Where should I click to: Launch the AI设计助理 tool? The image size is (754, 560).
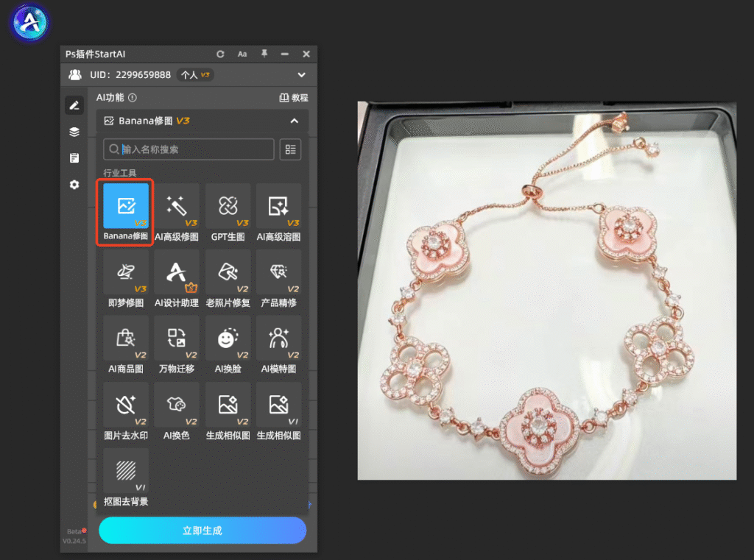coord(177,278)
